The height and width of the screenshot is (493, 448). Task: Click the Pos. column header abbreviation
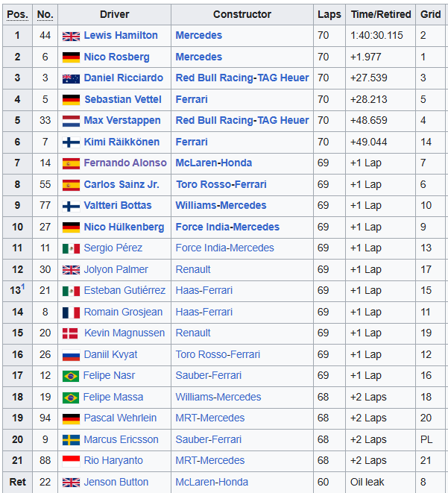[18, 14]
